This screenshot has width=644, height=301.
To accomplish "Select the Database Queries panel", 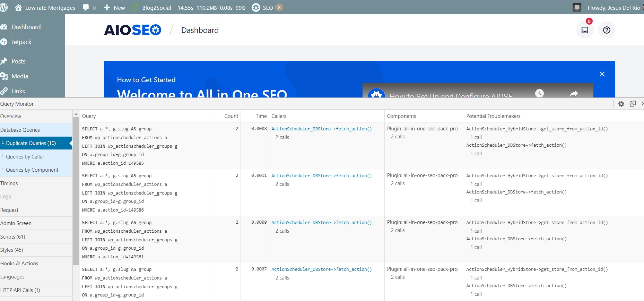I will [x=36, y=130].
